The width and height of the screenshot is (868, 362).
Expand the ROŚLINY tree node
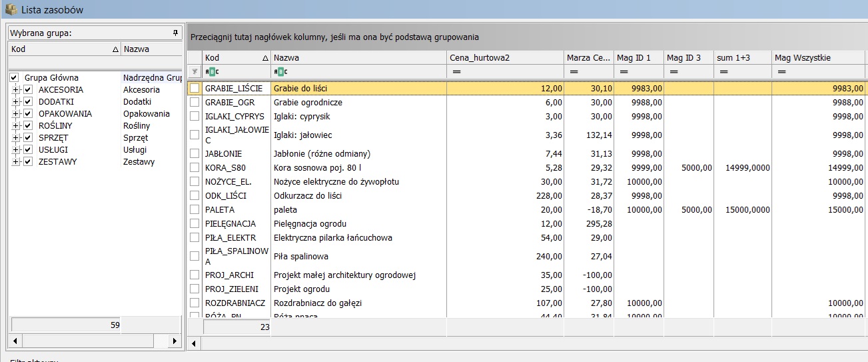coord(17,126)
